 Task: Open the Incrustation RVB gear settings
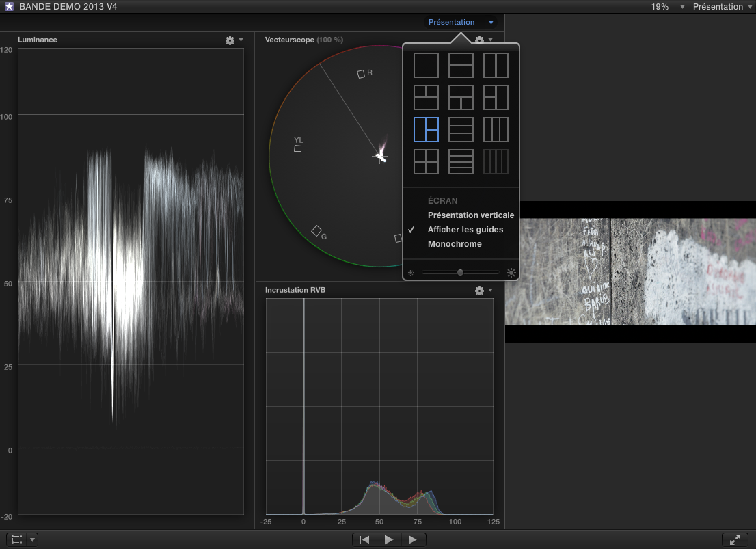click(x=479, y=291)
